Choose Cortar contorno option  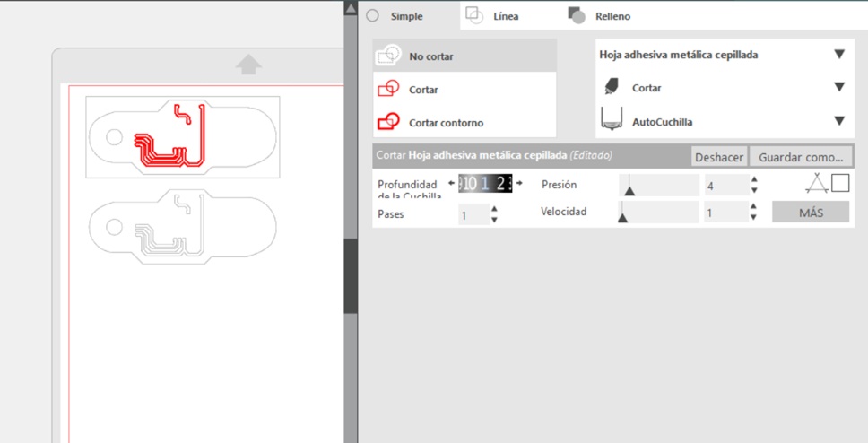(465, 122)
